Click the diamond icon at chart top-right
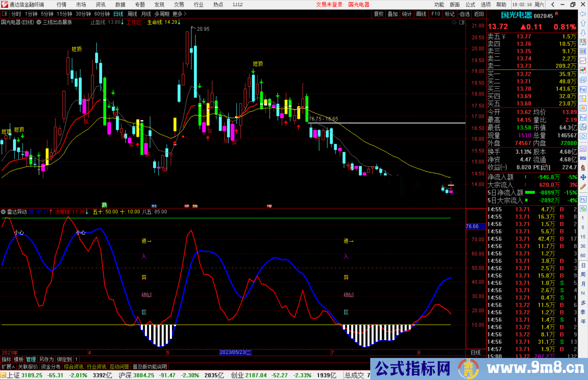Viewport: 588px width, 380px height. (x=454, y=22)
